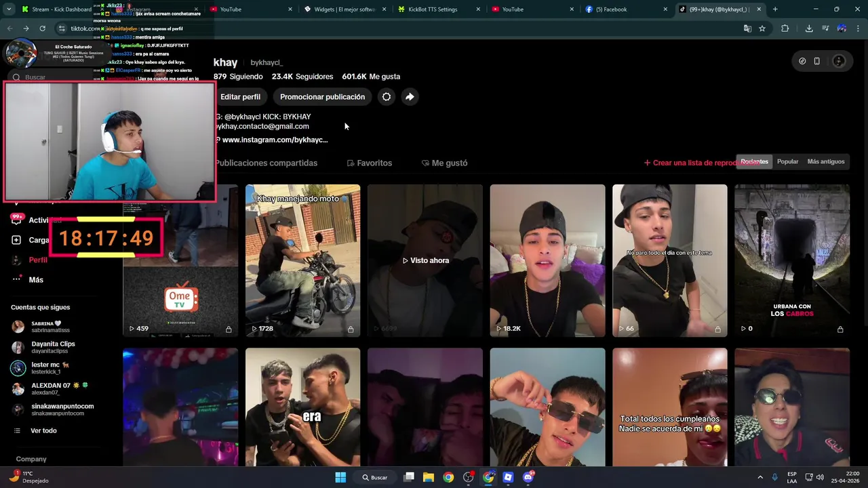This screenshot has width=868, height=488.
Task: Show hidden system tray icons
Action: coord(760,477)
